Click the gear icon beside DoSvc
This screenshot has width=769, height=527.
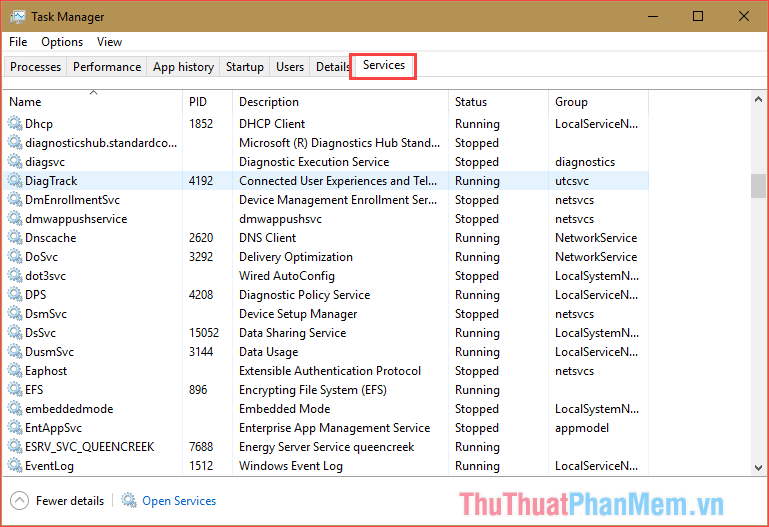[15, 256]
